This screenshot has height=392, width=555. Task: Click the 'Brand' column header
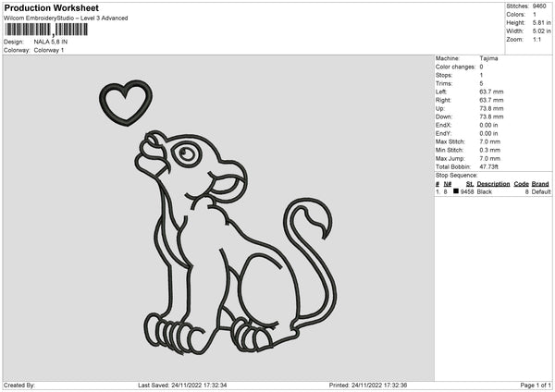point(540,184)
